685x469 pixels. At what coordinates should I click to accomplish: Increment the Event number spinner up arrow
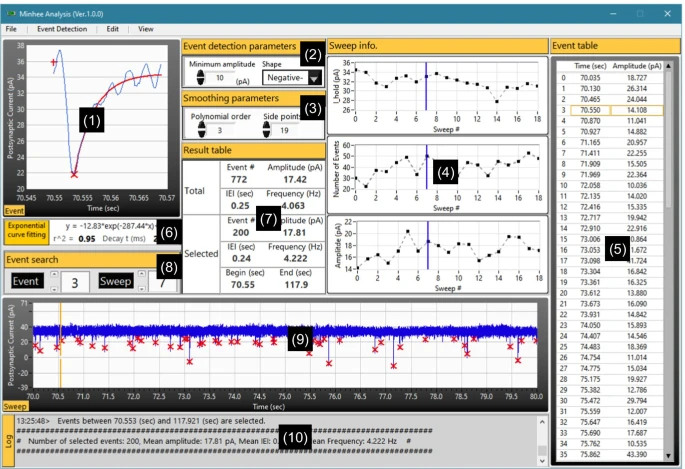tap(54, 274)
